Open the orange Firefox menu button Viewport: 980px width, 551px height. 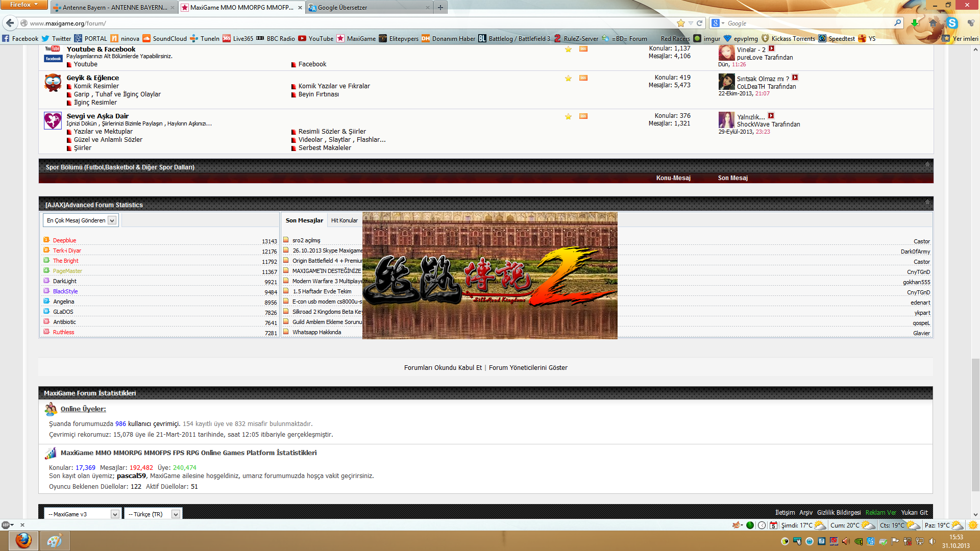click(x=24, y=5)
